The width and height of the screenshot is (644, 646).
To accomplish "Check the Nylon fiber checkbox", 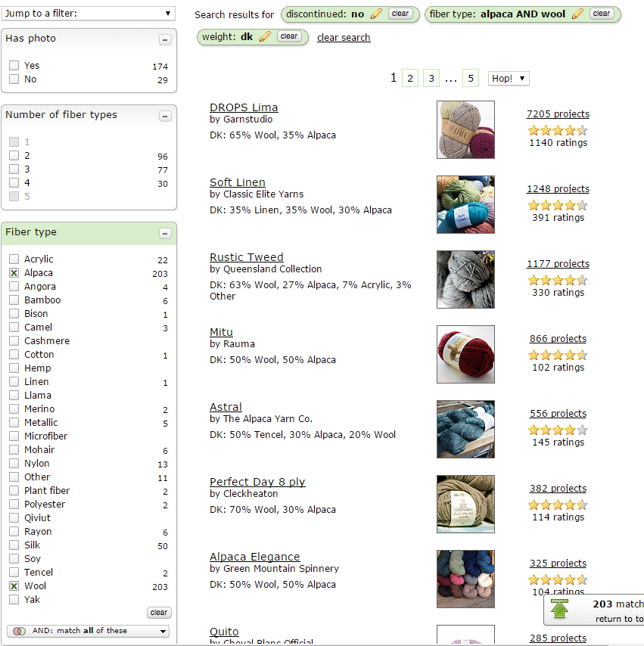I will 14,464.
